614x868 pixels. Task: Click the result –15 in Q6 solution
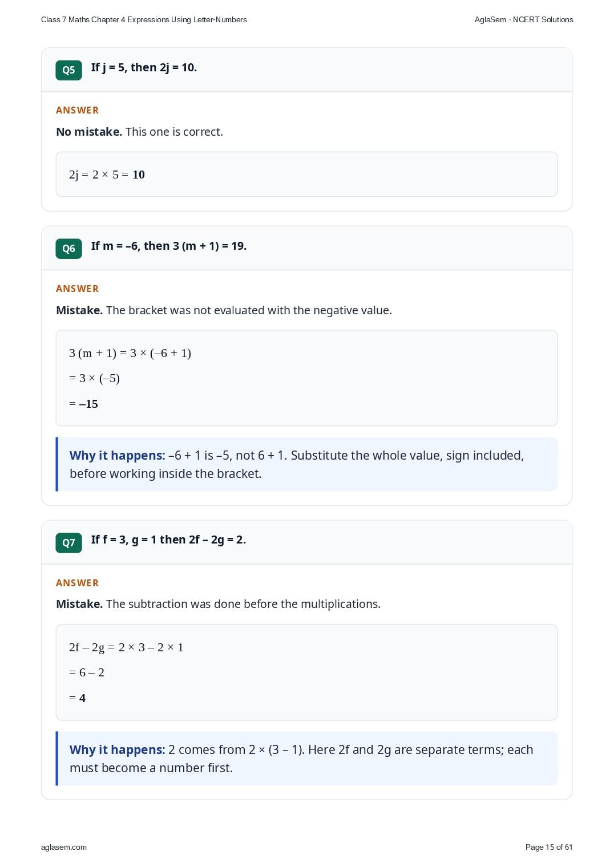(88, 404)
